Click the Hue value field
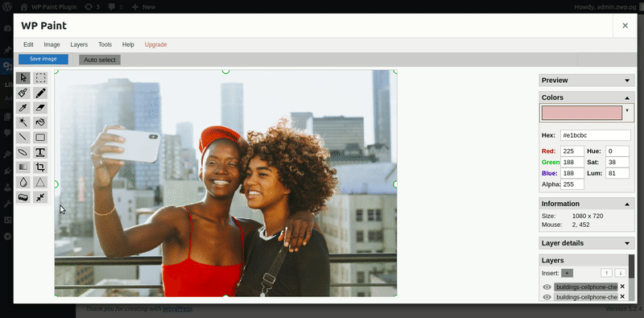Image resolution: width=644 pixels, height=318 pixels. point(617,151)
